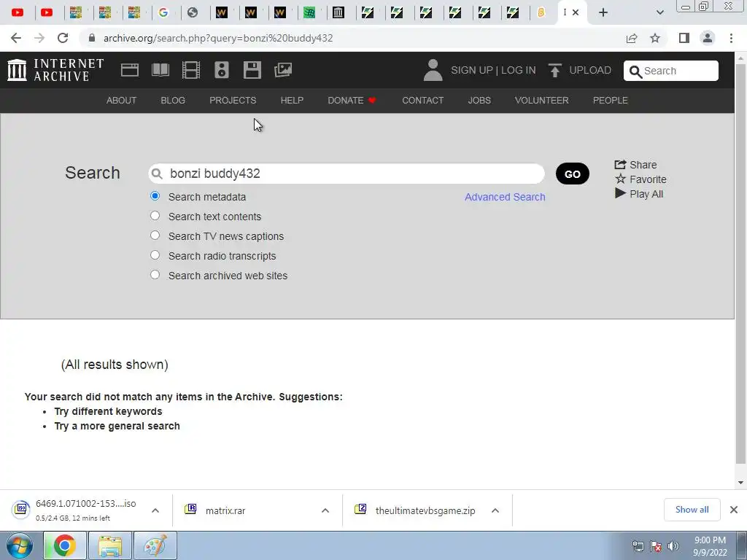Open a new tab with plus button
Image resolution: width=747 pixels, height=560 pixels.
click(603, 12)
